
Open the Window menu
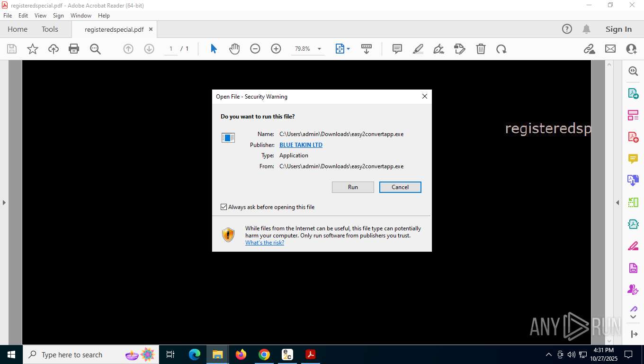81,16
